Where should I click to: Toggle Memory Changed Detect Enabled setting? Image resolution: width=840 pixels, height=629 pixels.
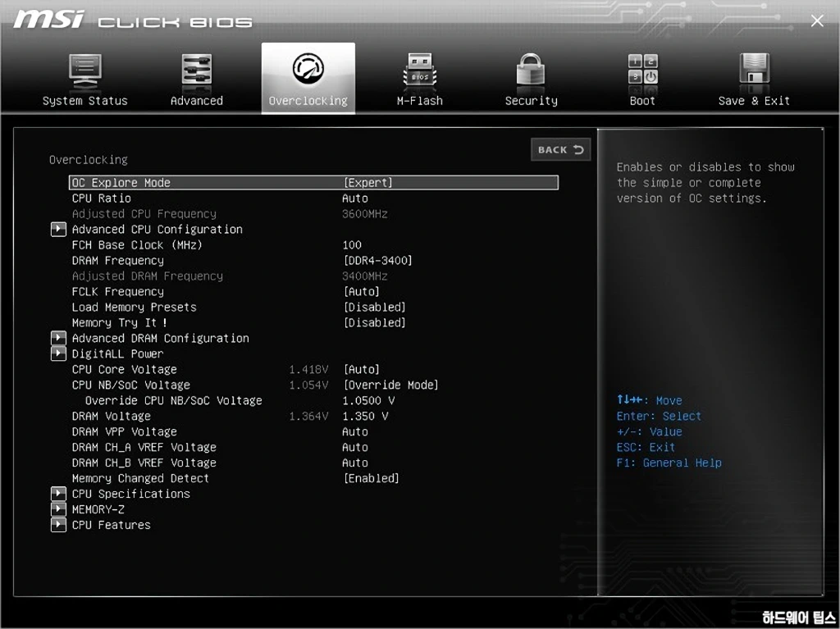372,478
